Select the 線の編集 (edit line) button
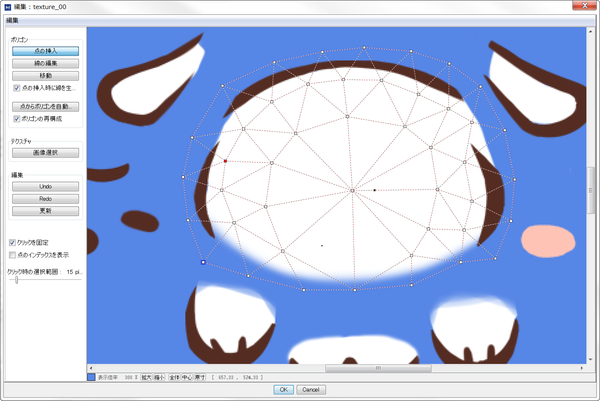The image size is (600, 401). 46,63
